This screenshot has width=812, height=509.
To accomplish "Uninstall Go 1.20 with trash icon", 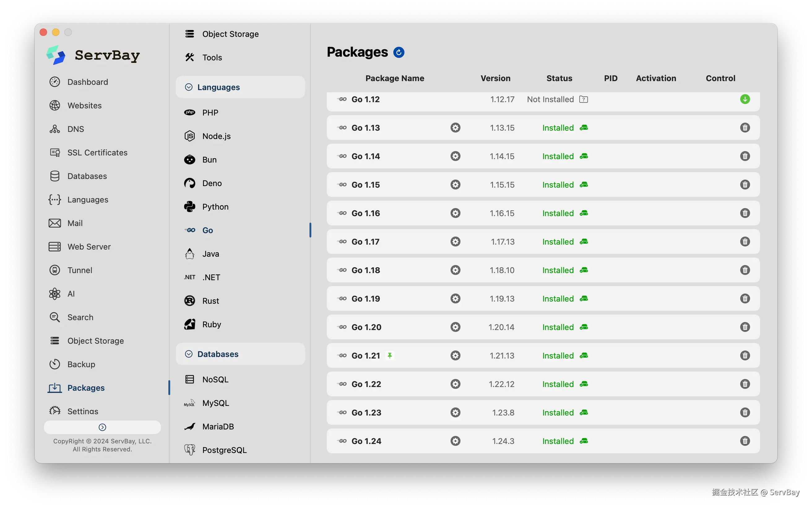I will (745, 327).
